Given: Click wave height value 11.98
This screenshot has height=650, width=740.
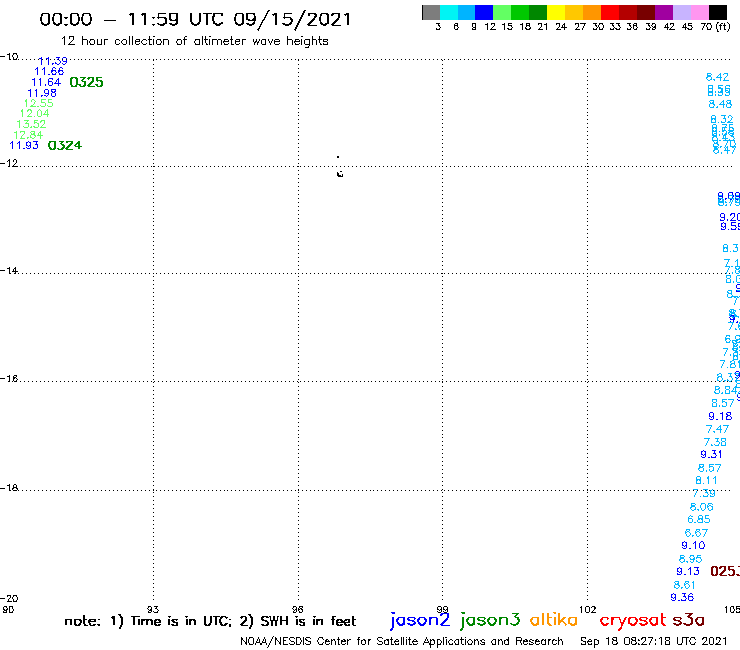Looking at the screenshot, I should (42, 93).
